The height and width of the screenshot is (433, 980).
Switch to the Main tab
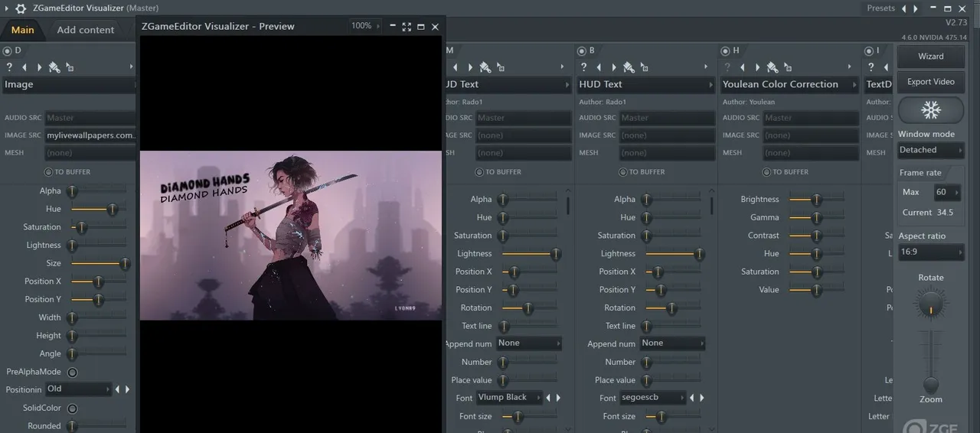pyautogui.click(x=23, y=30)
